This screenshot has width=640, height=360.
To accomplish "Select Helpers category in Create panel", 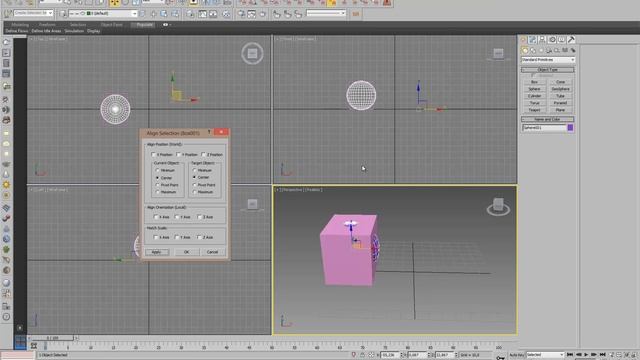I will pos(557,50).
